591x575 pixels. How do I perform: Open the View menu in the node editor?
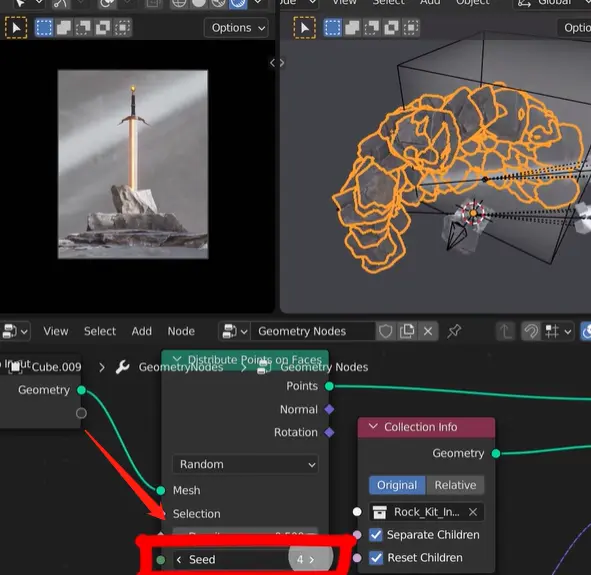56,332
